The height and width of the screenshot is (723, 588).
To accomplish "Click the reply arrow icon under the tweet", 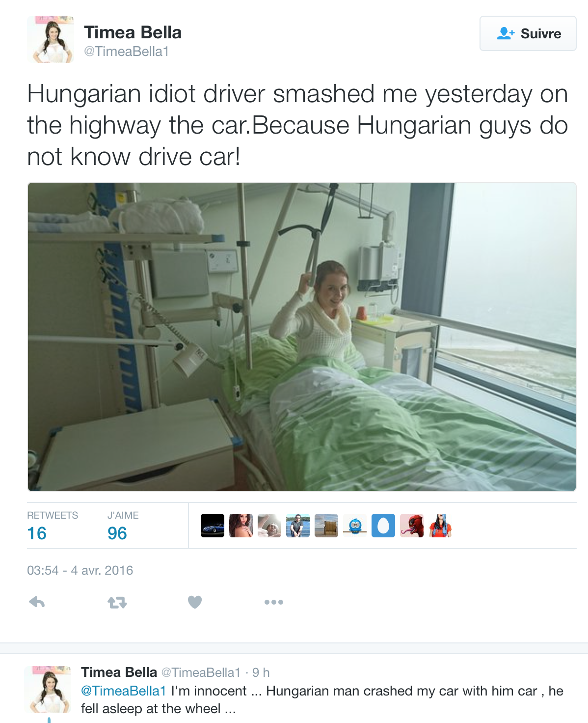I will coord(37,602).
